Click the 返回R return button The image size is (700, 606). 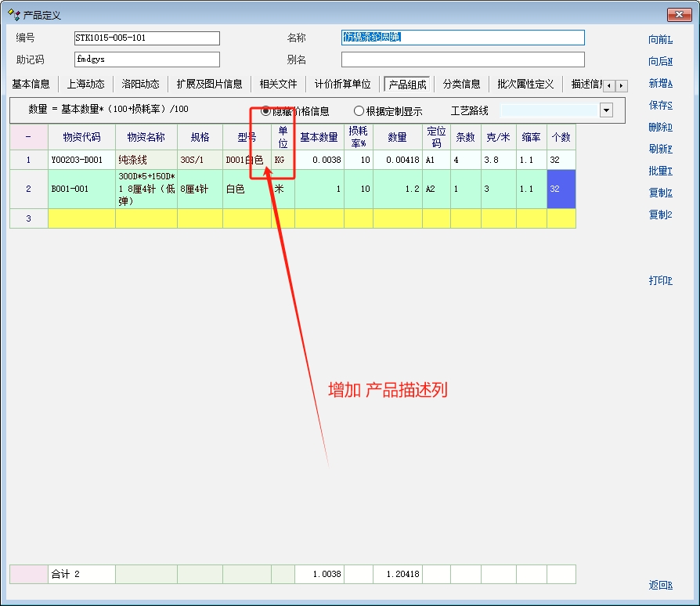660,586
